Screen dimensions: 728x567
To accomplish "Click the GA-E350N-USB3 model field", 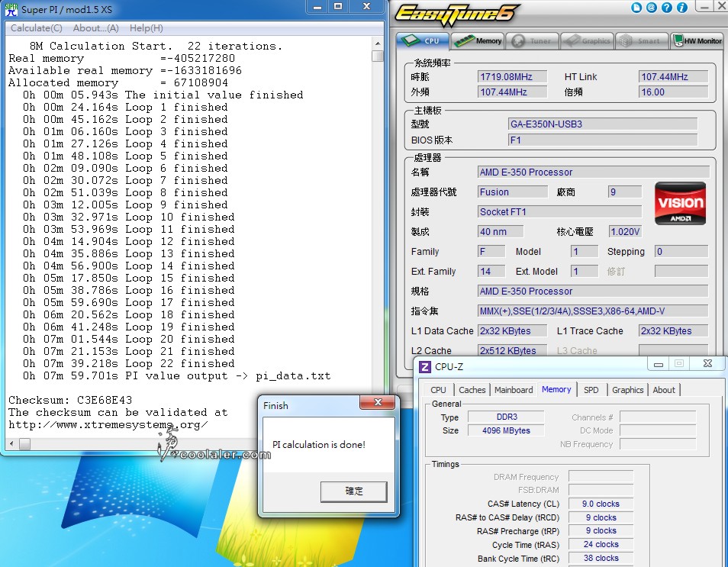I will coord(603,124).
